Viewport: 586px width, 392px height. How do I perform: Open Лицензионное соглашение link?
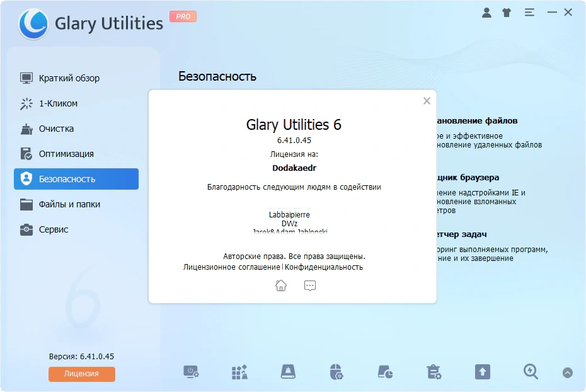point(232,267)
